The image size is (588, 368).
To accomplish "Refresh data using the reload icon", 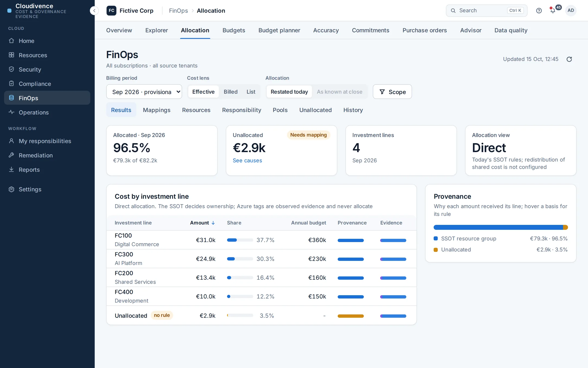I will pos(569,59).
